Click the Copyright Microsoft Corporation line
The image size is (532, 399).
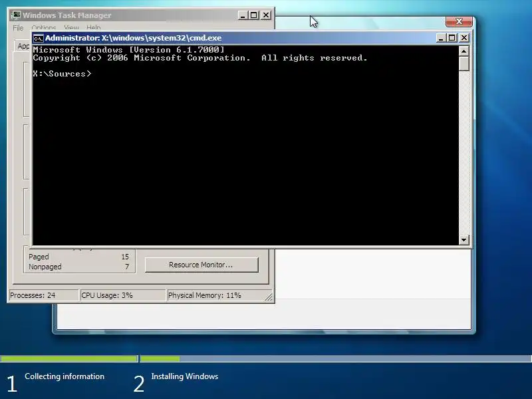200,58
